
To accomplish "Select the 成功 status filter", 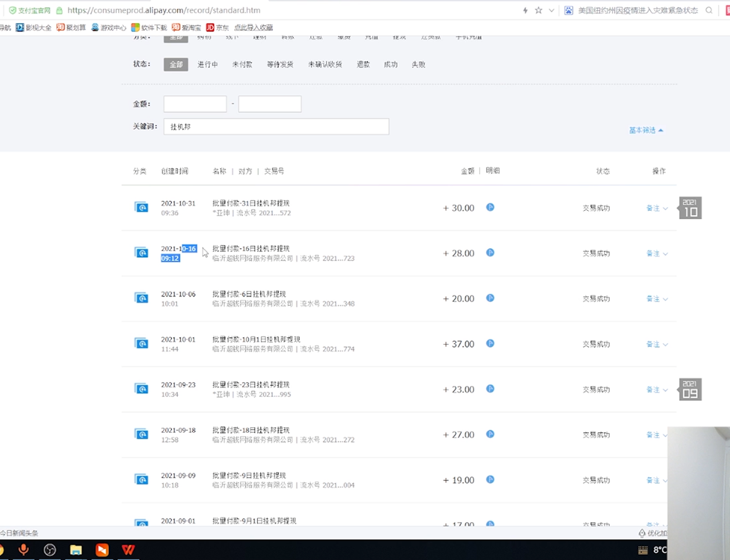I will coord(390,64).
